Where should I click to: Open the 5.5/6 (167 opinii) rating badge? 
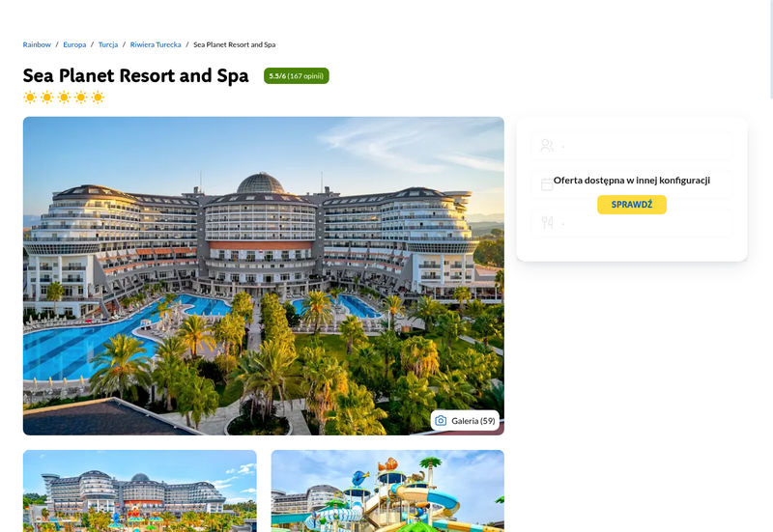(297, 76)
